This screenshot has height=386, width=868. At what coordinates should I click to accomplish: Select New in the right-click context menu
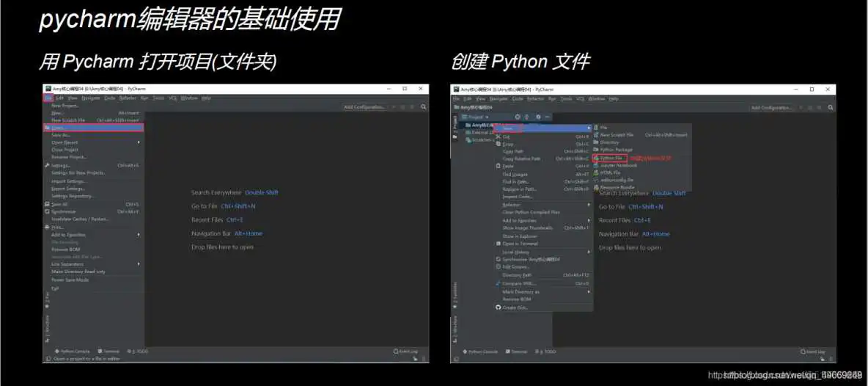pyautogui.click(x=542, y=128)
